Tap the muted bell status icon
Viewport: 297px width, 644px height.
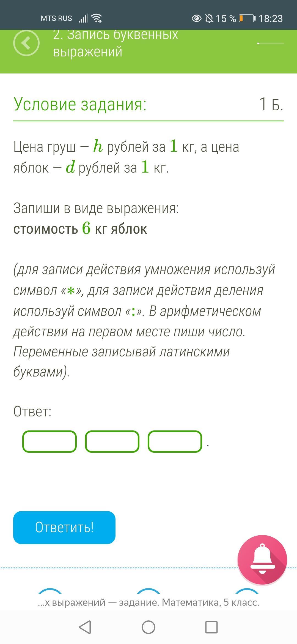tap(209, 18)
